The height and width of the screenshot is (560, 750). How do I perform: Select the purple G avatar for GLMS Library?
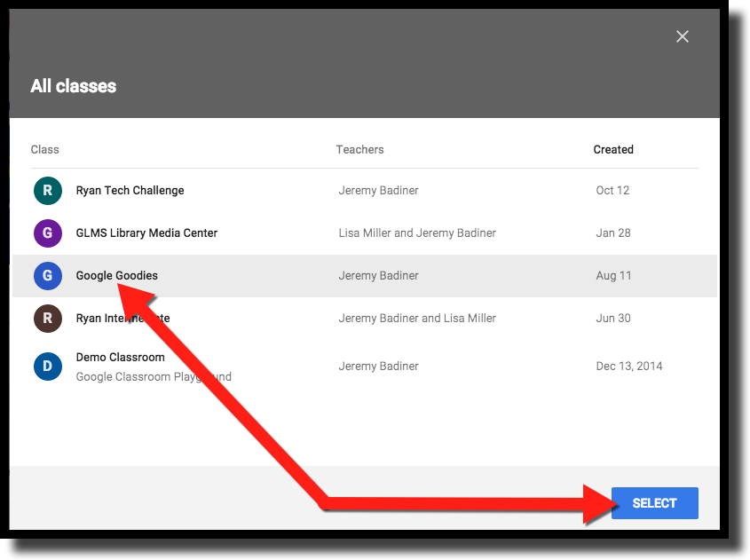pyautogui.click(x=48, y=233)
